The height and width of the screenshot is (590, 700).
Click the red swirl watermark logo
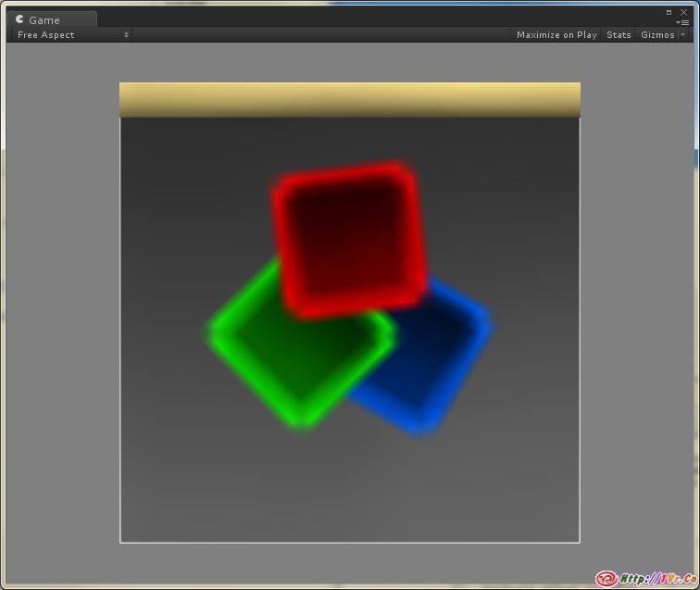click(606, 579)
